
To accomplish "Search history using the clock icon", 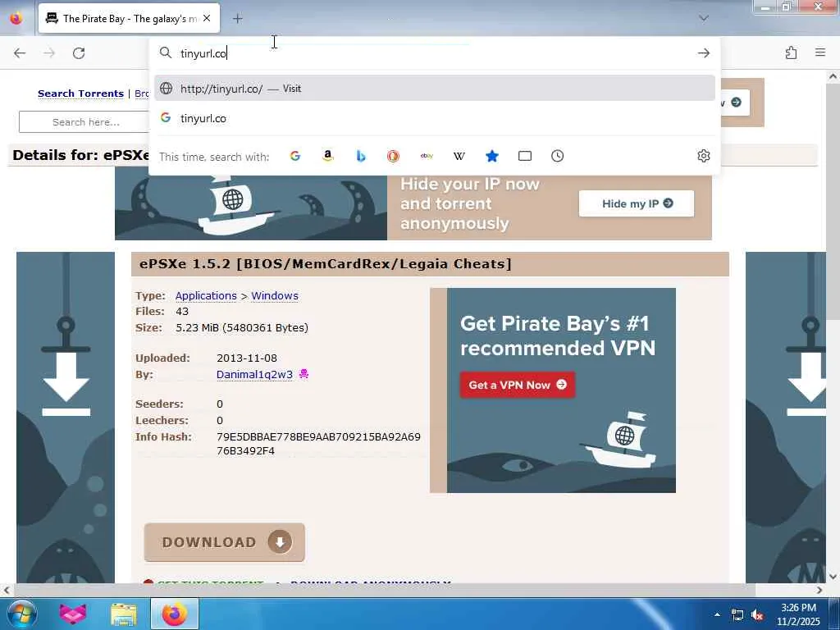I will (557, 156).
